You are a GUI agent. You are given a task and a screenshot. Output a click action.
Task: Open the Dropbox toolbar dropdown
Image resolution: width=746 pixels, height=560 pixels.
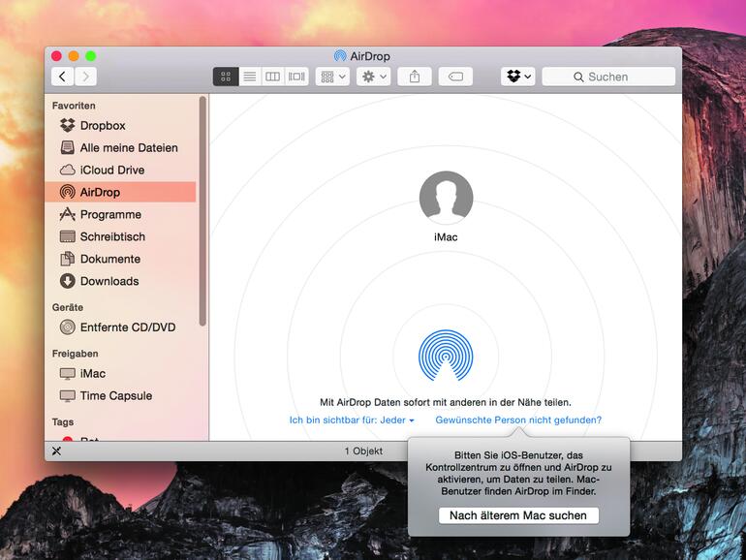pos(518,77)
